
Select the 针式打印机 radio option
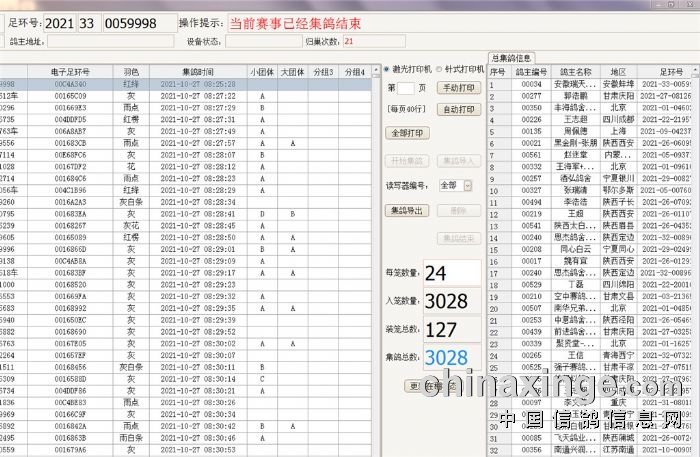click(436, 69)
